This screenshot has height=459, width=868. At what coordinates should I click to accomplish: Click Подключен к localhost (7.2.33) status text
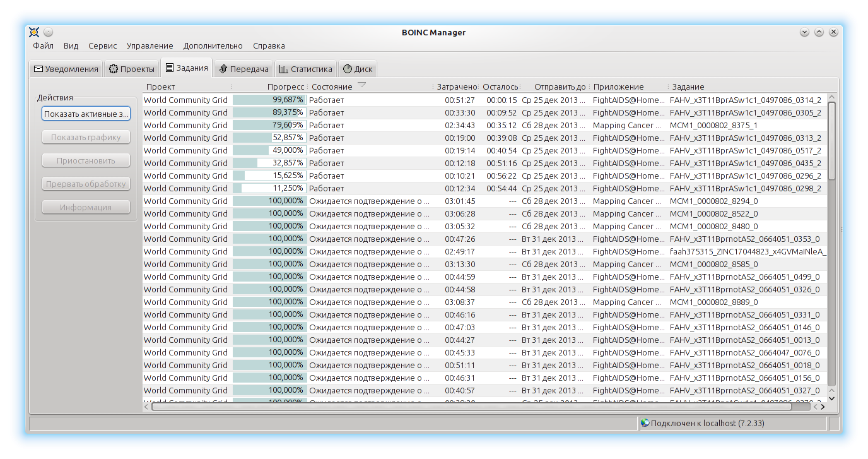coord(707,423)
